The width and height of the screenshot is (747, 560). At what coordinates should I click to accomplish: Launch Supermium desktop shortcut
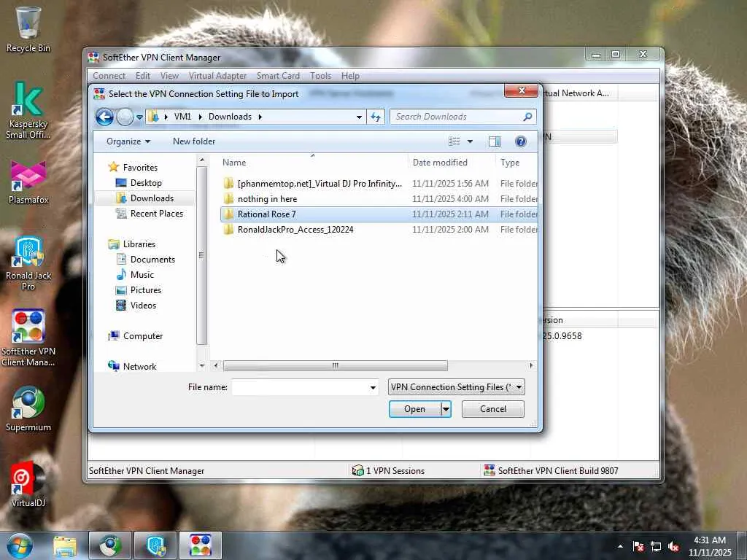coord(28,408)
